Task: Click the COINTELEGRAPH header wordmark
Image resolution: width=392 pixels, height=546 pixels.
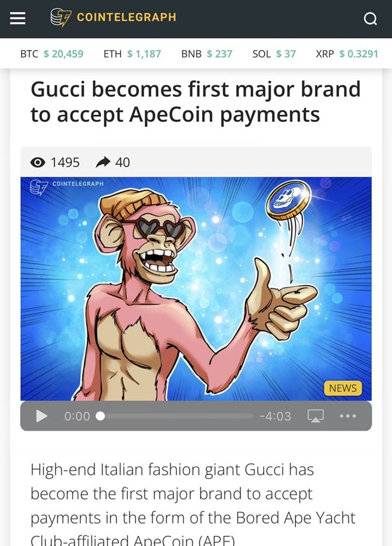Action: tap(127, 17)
